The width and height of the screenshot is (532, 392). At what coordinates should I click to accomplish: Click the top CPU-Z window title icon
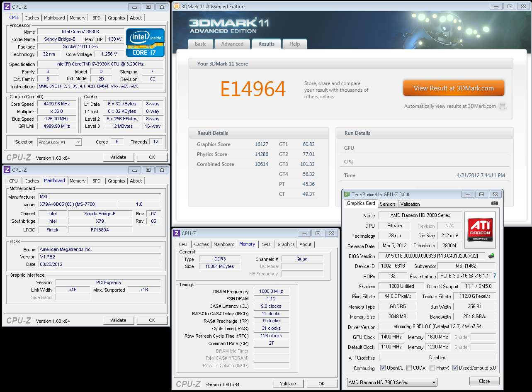(7, 7)
